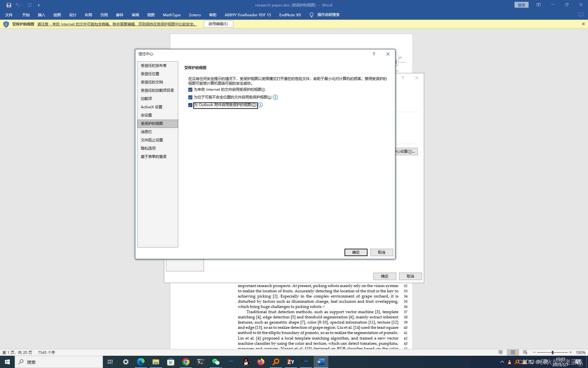The height and width of the screenshot is (368, 588).
Task: Open the comments icon at ribbon right
Action: click(x=581, y=15)
